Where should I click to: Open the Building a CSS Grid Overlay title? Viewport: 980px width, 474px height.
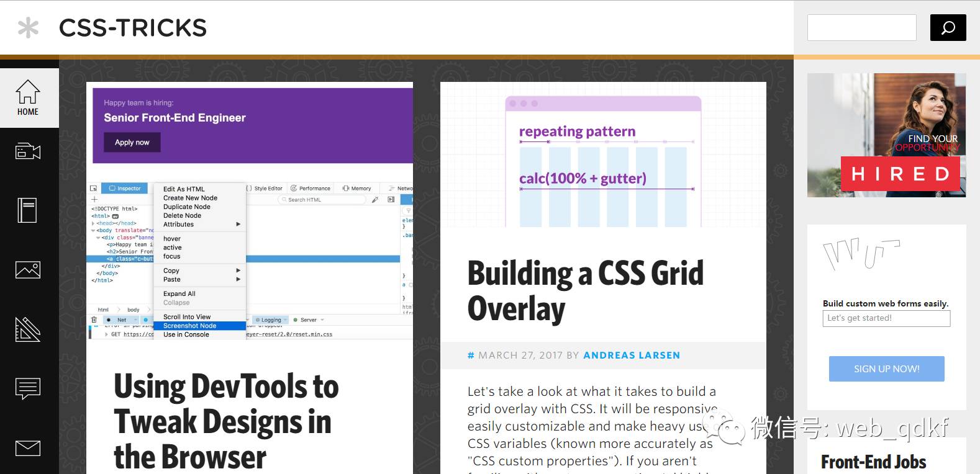pyautogui.click(x=586, y=291)
